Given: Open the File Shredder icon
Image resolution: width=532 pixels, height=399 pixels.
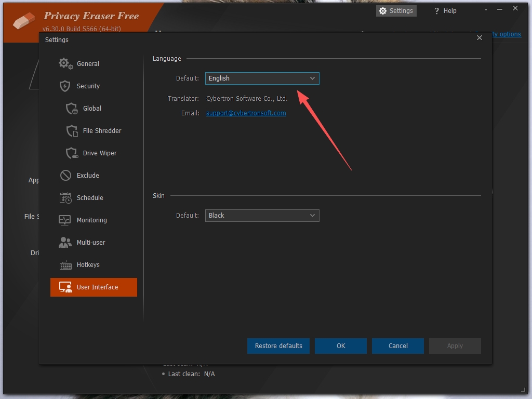Looking at the screenshot, I should coord(72,130).
